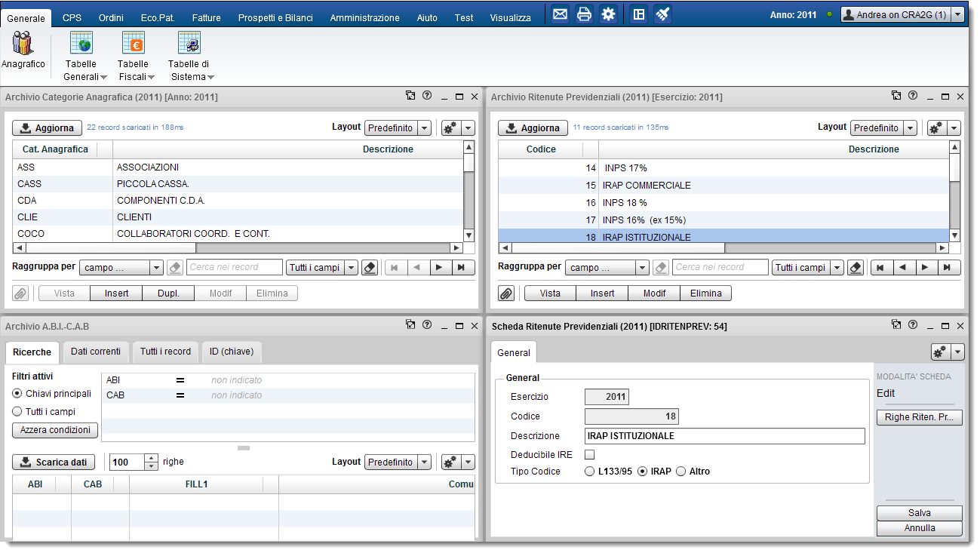Open settings gear icon in top toolbar
Screen dimensions: 980x553
click(608, 14)
